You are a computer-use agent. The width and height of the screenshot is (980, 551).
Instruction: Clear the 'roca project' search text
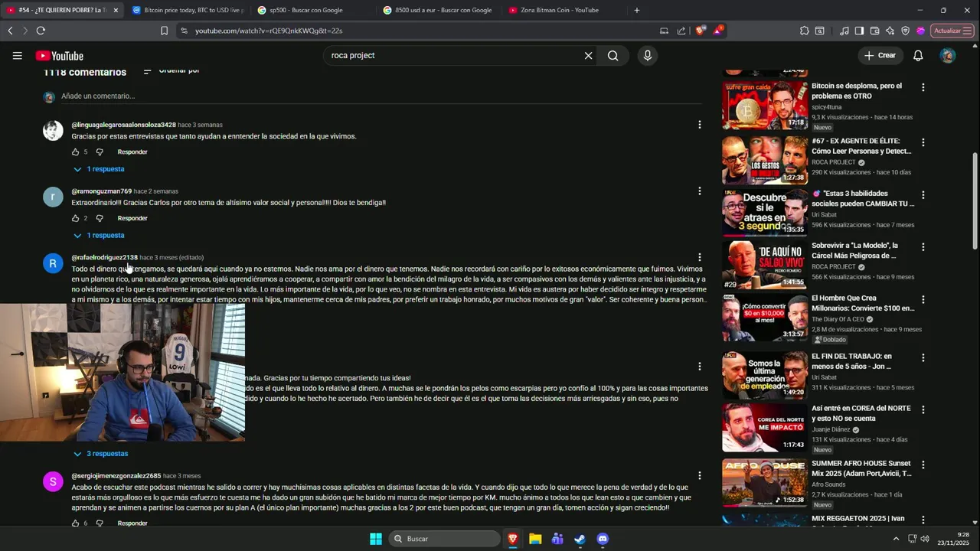588,56
